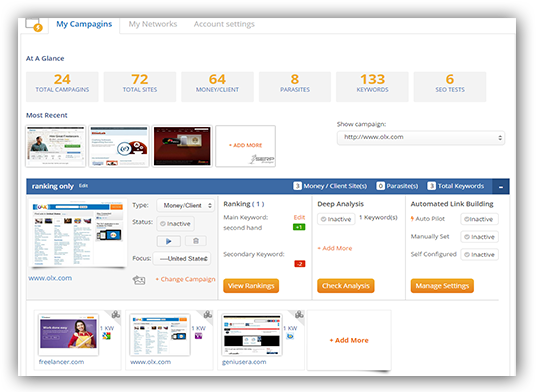Click the trash delete icon beside play

[196, 241]
